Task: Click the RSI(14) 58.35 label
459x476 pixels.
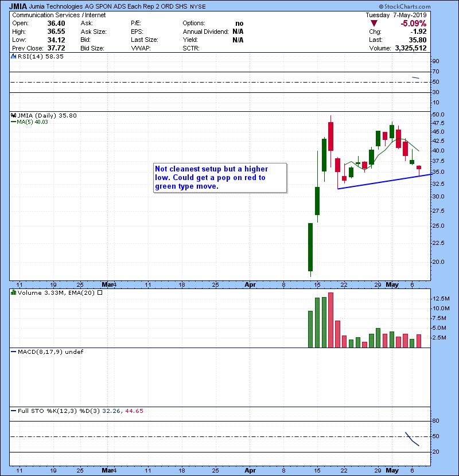Action: [x=40, y=56]
